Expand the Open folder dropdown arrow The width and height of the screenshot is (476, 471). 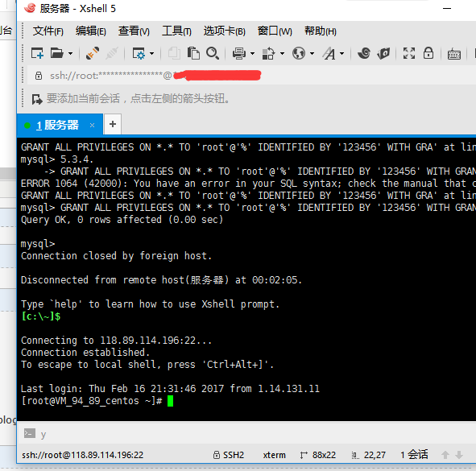pyautogui.click(x=70, y=54)
